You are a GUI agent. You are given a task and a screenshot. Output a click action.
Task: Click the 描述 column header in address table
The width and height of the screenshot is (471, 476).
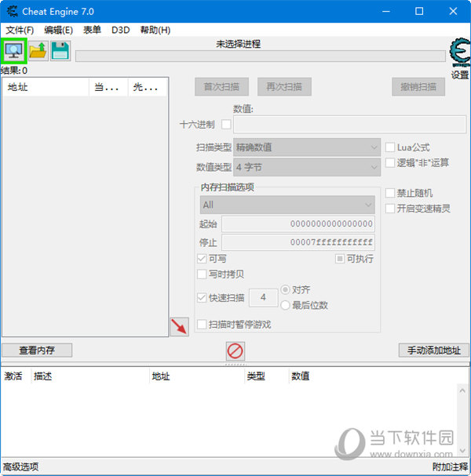pos(90,376)
